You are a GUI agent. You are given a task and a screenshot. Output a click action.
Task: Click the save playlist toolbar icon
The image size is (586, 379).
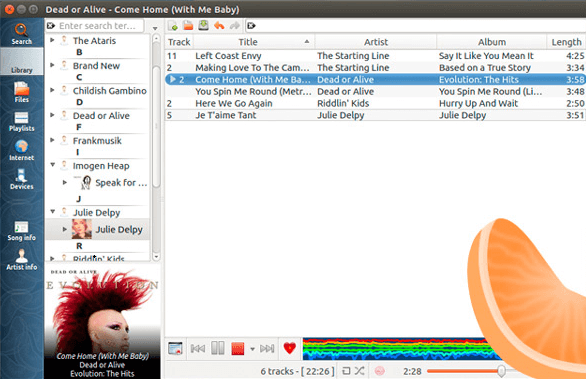pyautogui.click(x=203, y=25)
